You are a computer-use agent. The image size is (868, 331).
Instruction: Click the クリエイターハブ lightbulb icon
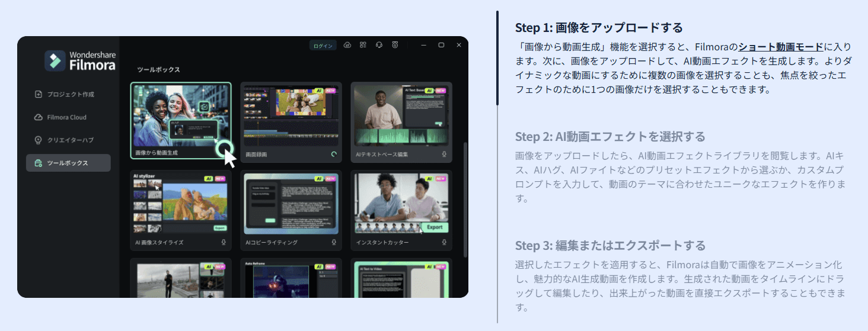tap(39, 140)
